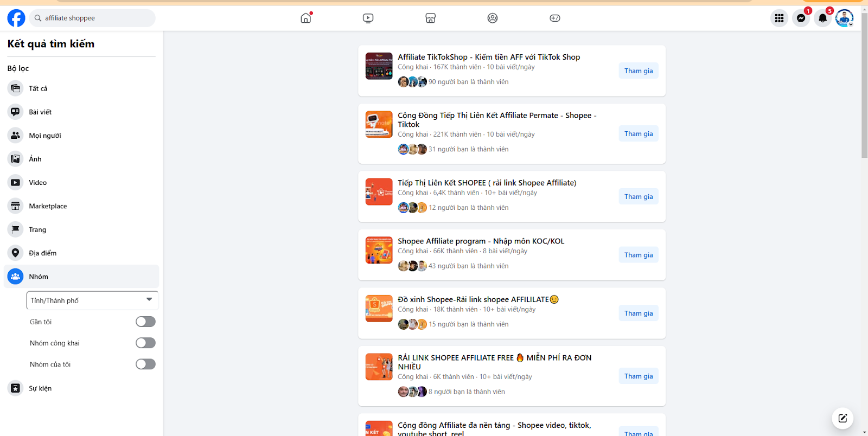Open the Gaming icon in top bar

pyautogui.click(x=555, y=18)
